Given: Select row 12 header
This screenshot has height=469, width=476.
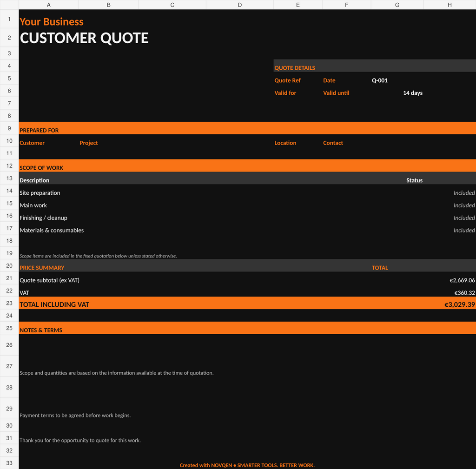Looking at the screenshot, I should coord(9,166).
